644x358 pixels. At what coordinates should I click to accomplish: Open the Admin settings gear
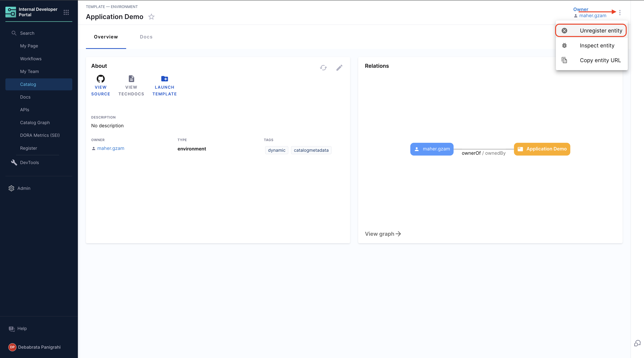[12, 188]
